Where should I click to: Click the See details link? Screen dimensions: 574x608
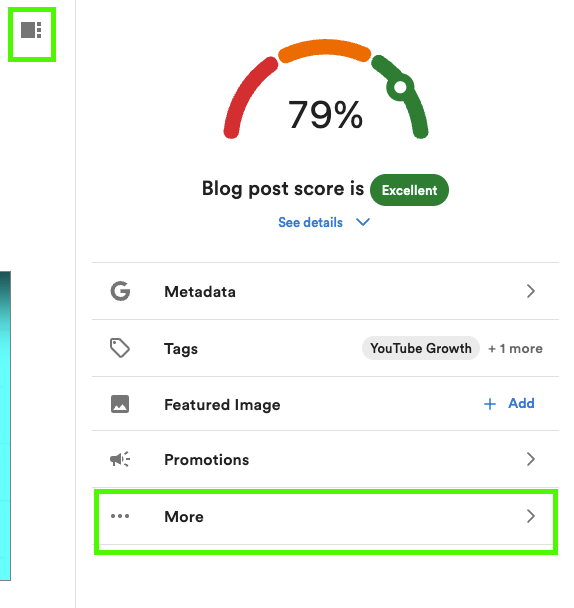(x=310, y=223)
